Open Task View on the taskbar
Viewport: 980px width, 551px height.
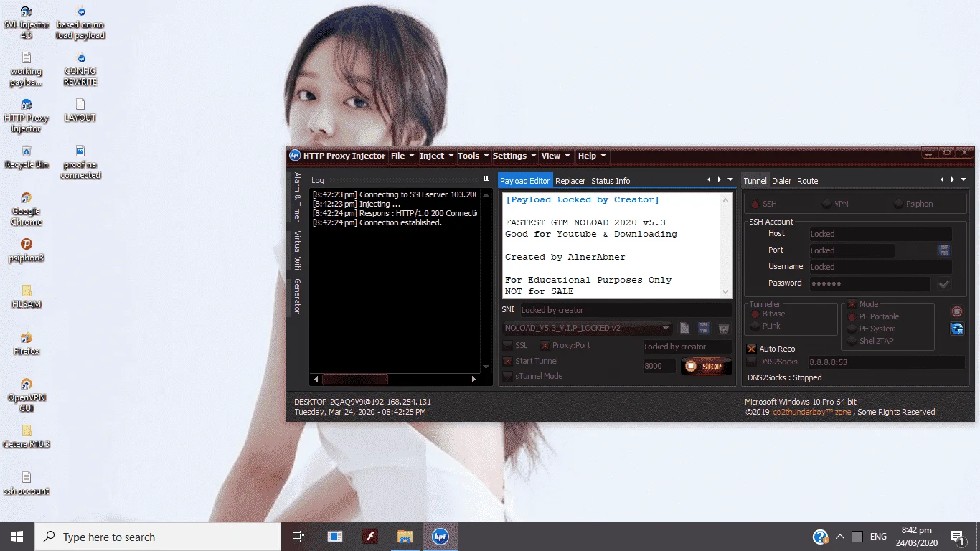coord(298,537)
